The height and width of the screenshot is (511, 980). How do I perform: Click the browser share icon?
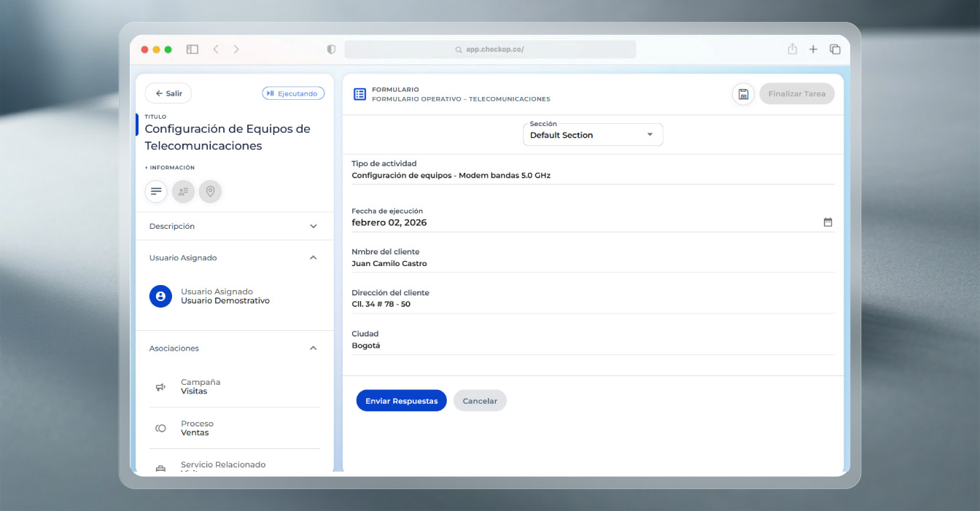coord(792,50)
